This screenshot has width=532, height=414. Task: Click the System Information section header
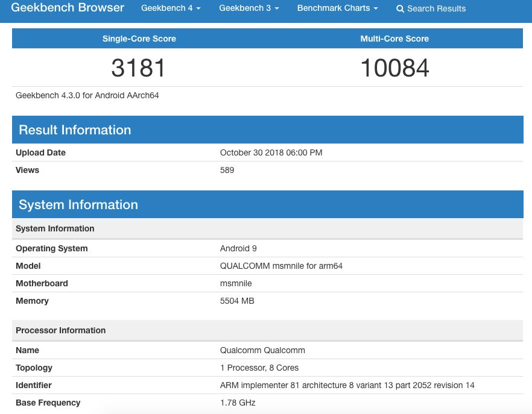point(78,204)
